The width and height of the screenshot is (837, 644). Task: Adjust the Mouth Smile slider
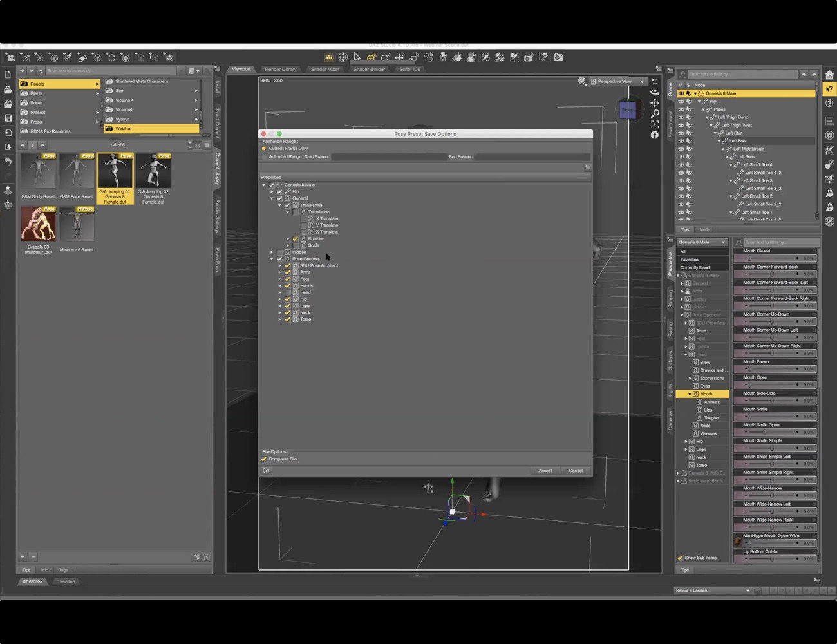[x=776, y=417]
